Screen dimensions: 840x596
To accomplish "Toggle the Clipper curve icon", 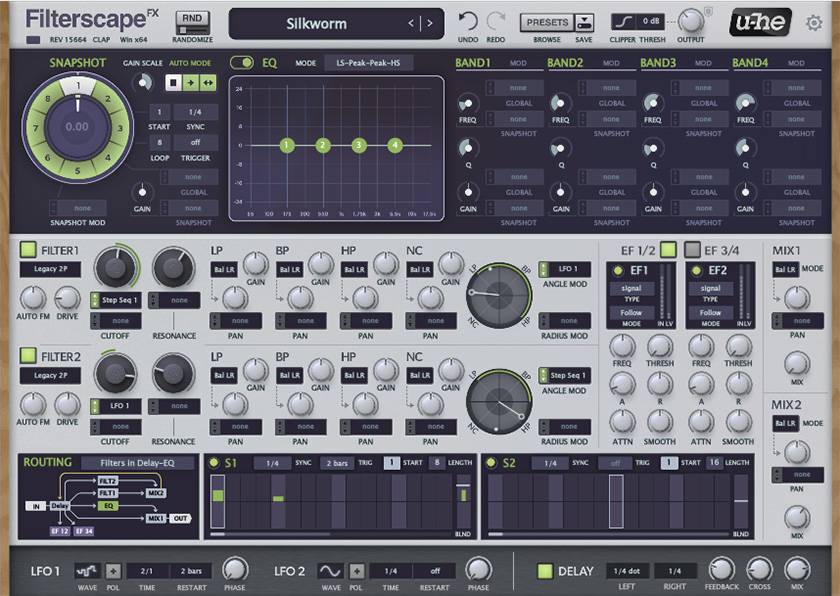I will click(624, 21).
